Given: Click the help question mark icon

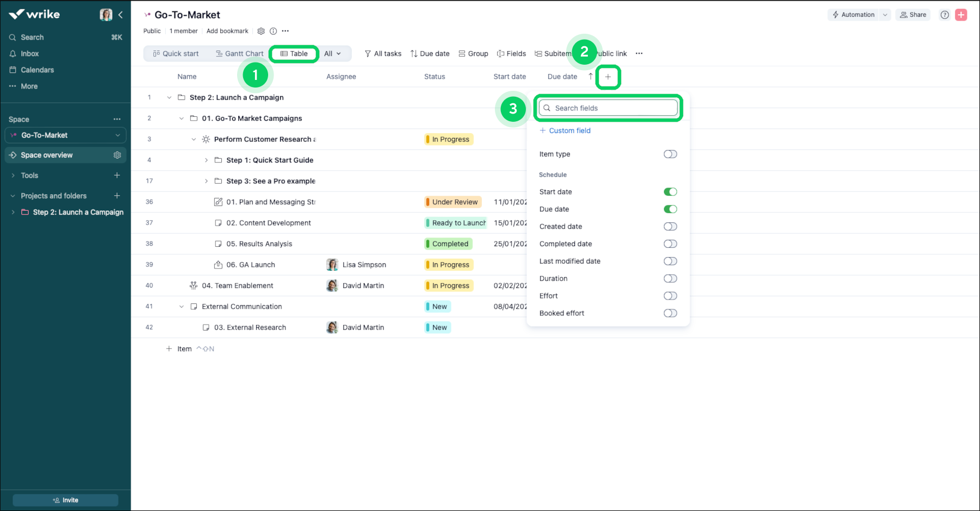Looking at the screenshot, I should 945,15.
